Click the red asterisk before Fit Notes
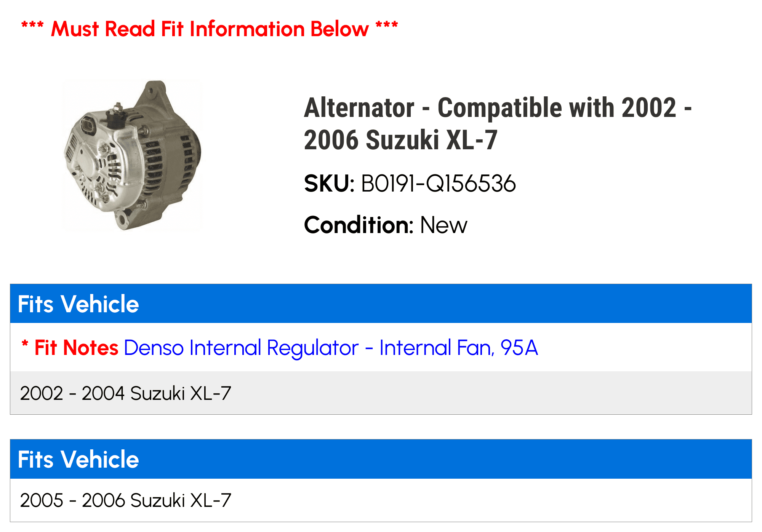This screenshot has width=762, height=532. pyautogui.click(x=25, y=344)
